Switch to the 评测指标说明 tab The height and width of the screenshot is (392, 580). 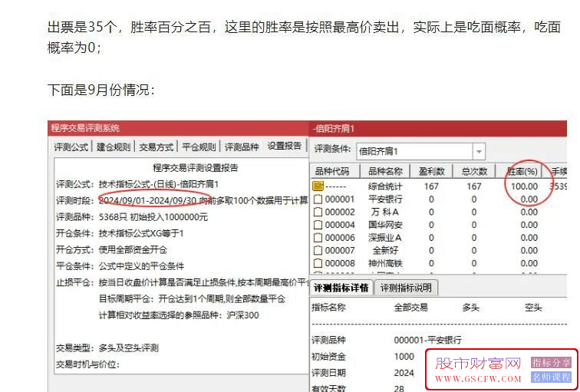click(x=406, y=288)
